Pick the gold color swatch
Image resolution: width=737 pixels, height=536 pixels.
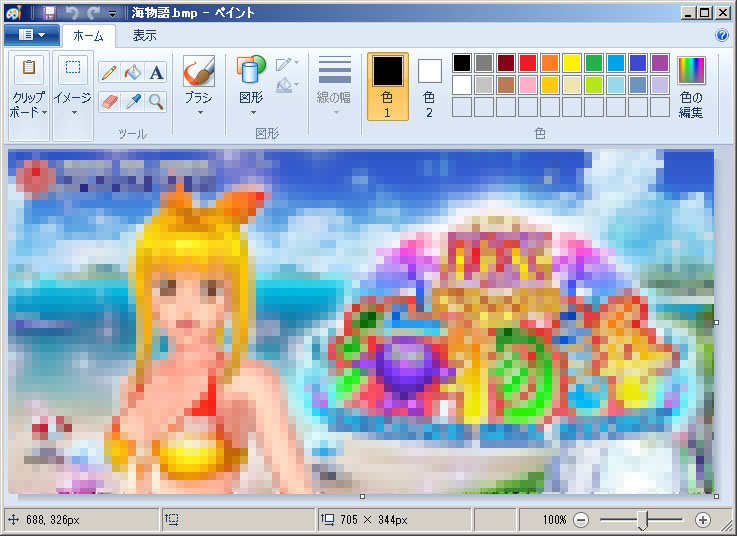[550, 85]
